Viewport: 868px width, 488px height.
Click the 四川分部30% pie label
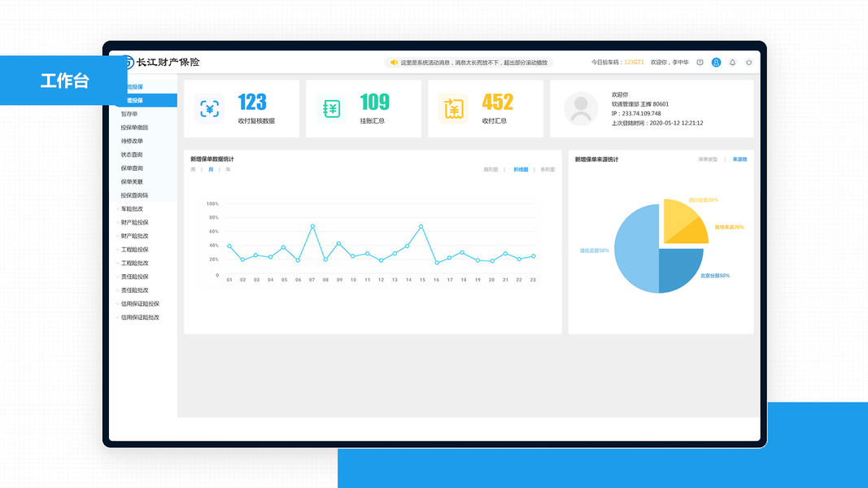pyautogui.click(x=703, y=200)
